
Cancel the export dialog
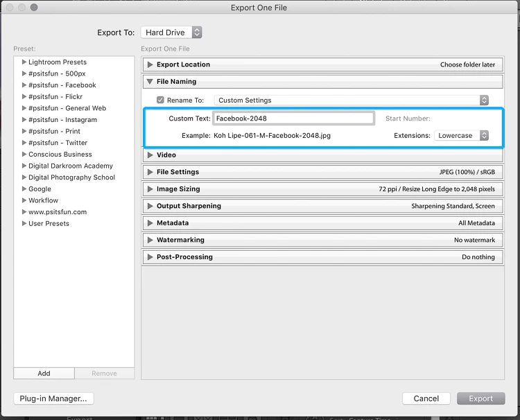426,399
